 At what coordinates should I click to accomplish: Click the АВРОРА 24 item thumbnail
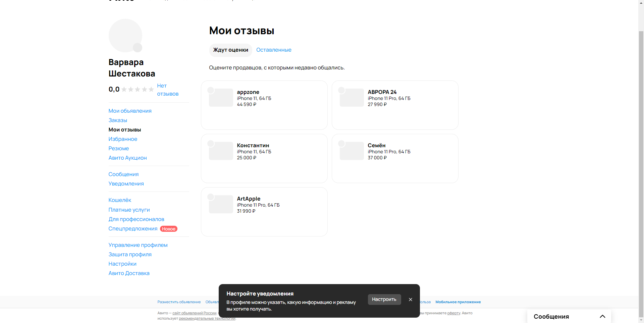pyautogui.click(x=352, y=98)
